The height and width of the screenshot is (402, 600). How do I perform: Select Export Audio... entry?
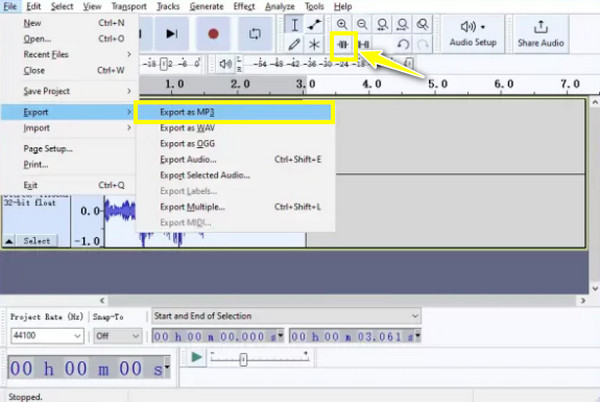point(235,159)
